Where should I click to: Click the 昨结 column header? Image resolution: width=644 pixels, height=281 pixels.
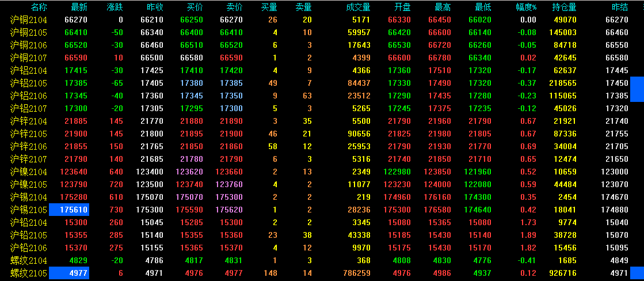click(620, 7)
